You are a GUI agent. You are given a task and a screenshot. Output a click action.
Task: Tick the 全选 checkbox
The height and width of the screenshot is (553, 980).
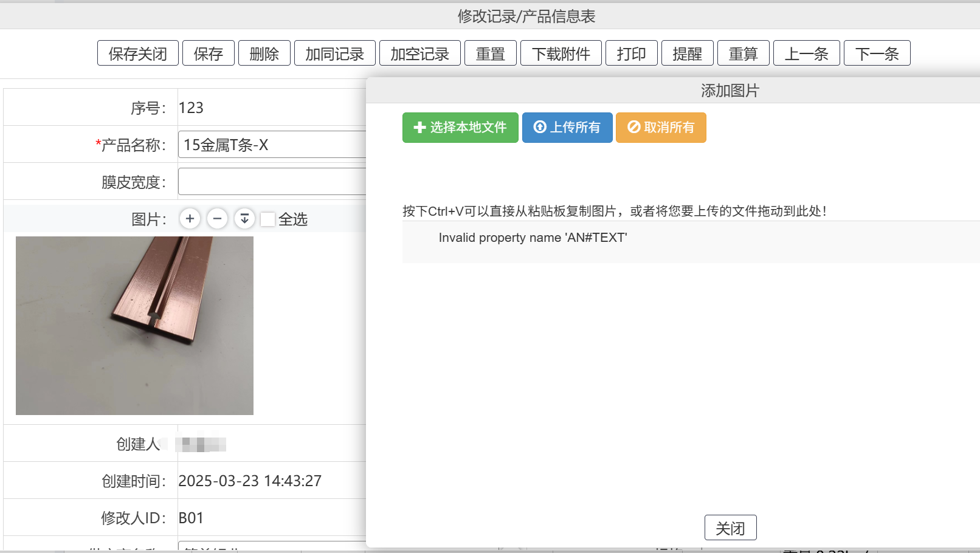(267, 219)
